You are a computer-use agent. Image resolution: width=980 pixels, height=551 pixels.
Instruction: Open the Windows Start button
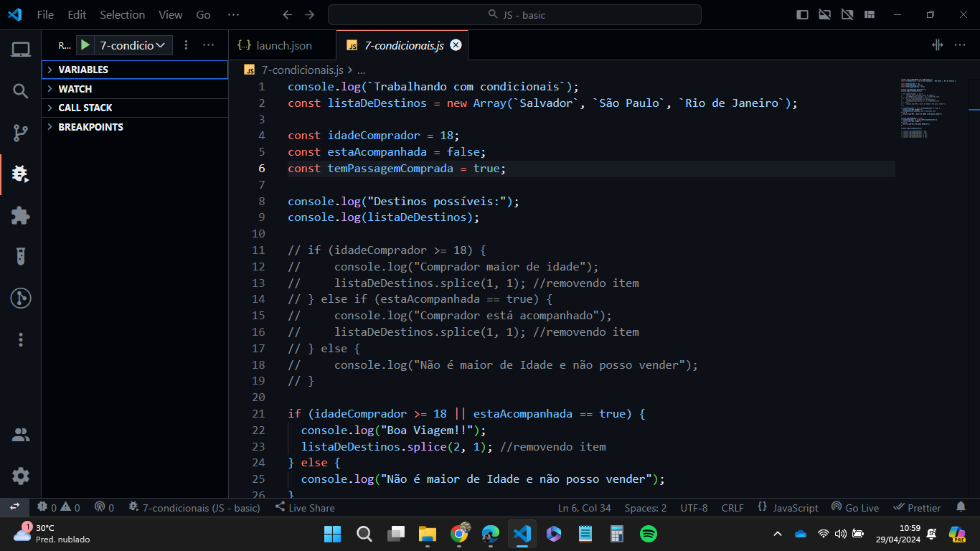click(333, 534)
